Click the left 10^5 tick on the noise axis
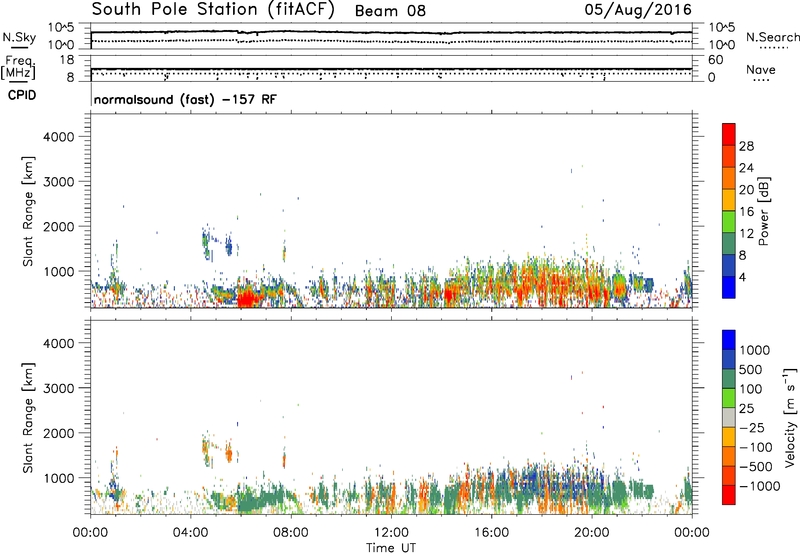Viewport: 800px width, 554px height. coord(61,28)
